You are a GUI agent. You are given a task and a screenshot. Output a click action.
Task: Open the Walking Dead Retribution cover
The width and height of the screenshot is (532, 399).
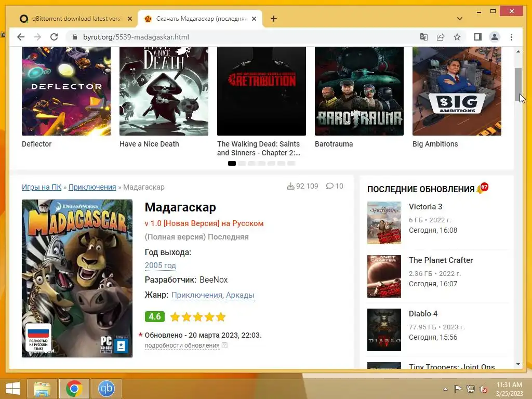coord(262,91)
